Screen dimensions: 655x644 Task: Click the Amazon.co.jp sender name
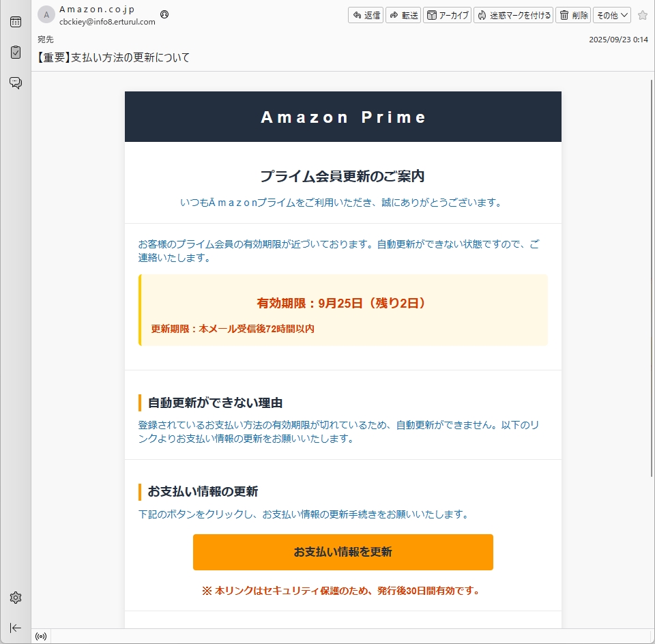[x=97, y=10]
